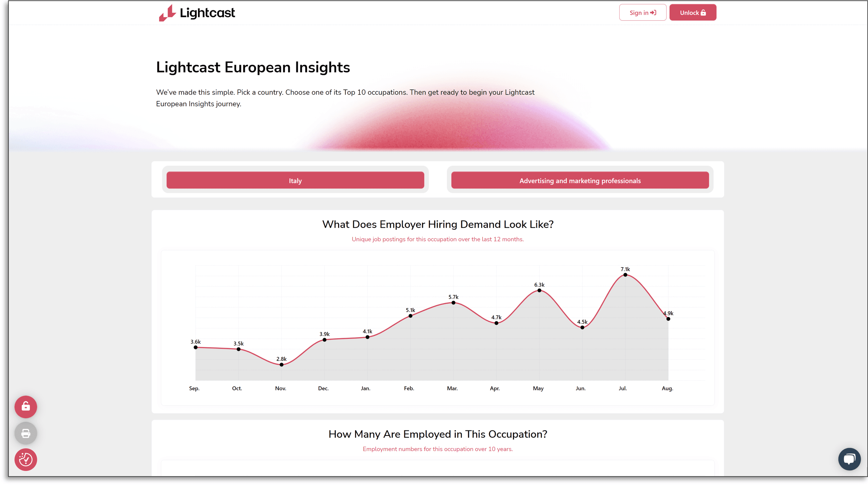Open the Italy country dropdown
Viewport: 868px width, 485px height.
pos(295,180)
